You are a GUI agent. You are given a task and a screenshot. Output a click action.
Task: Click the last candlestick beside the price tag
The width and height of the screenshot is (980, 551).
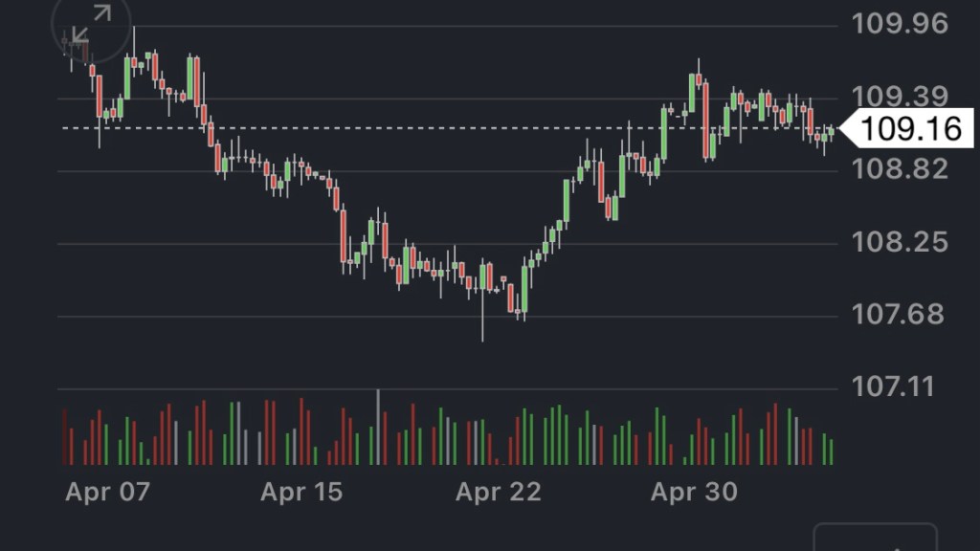tap(831, 133)
